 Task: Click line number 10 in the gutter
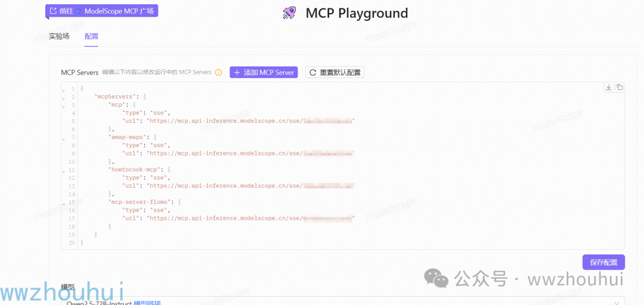pyautogui.click(x=72, y=161)
